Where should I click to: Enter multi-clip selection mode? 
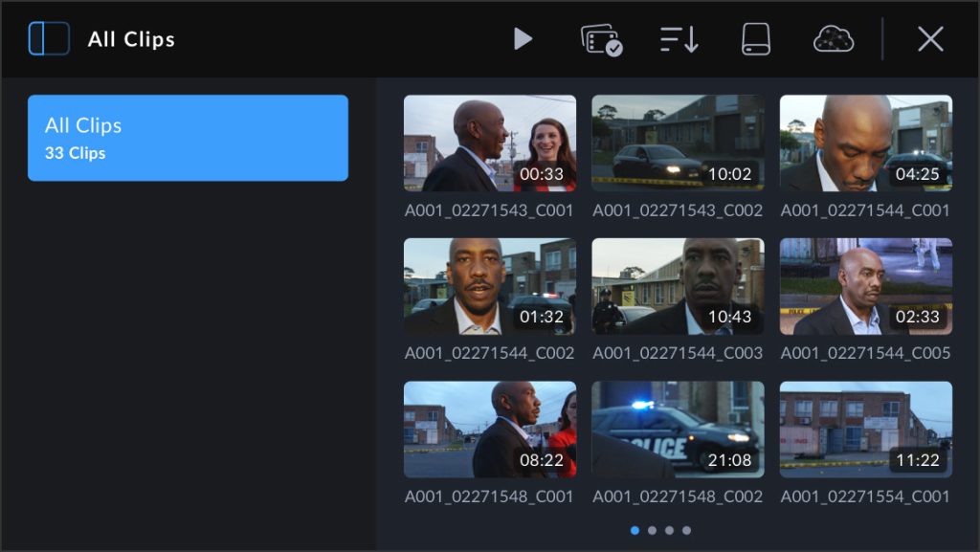[x=602, y=39]
